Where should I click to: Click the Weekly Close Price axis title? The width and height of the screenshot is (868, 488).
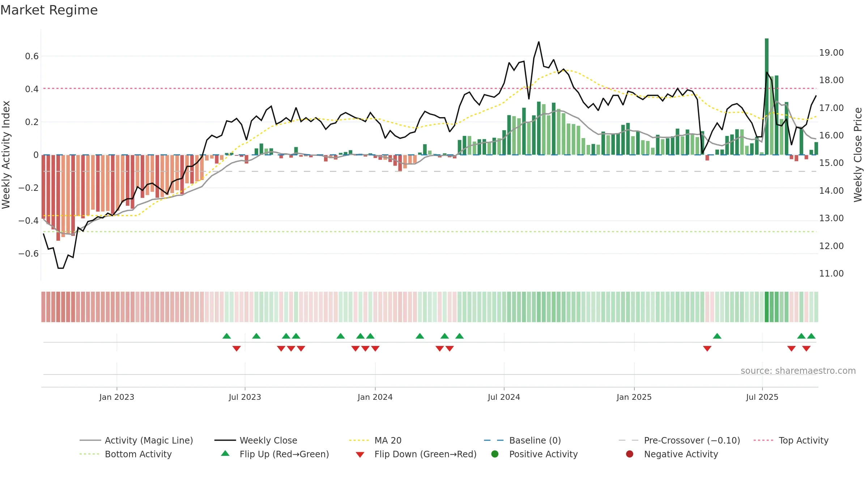pos(858,155)
